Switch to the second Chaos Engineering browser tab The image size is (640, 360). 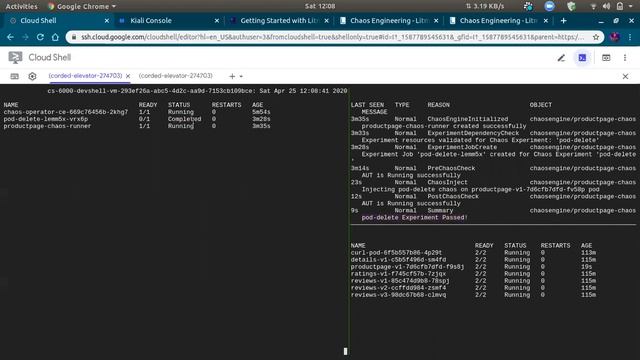(x=497, y=20)
